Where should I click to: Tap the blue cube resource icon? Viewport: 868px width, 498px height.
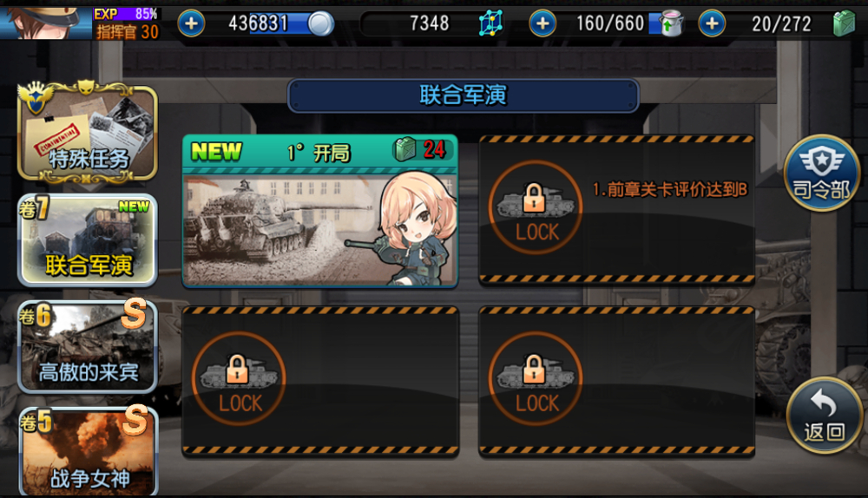(x=491, y=23)
